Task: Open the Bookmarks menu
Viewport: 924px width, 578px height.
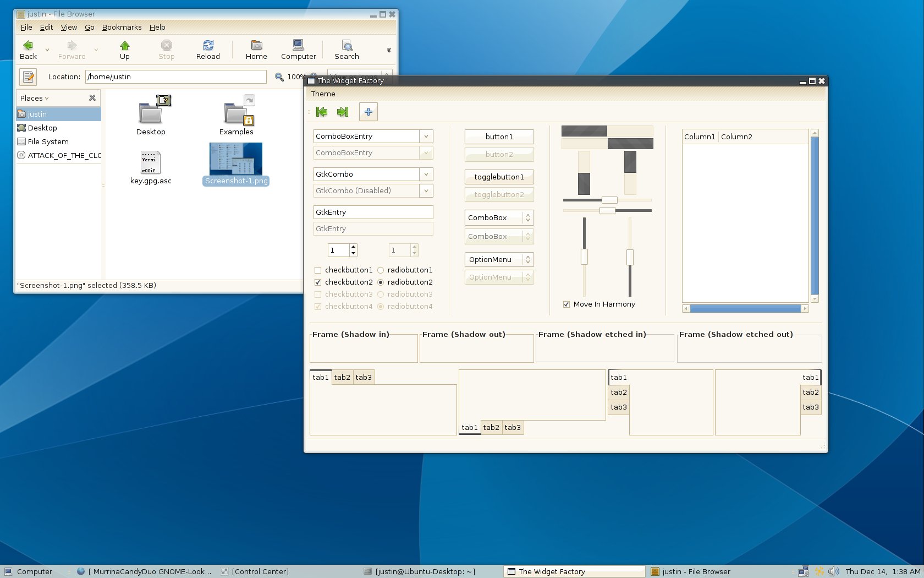Action: point(122,27)
